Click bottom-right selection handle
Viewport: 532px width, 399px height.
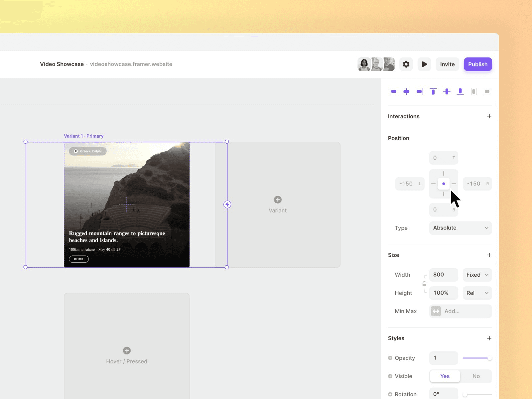227,267
